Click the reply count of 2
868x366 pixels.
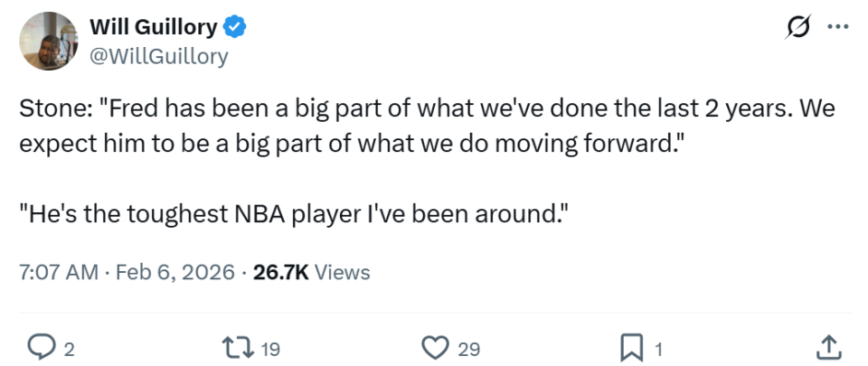point(68,349)
